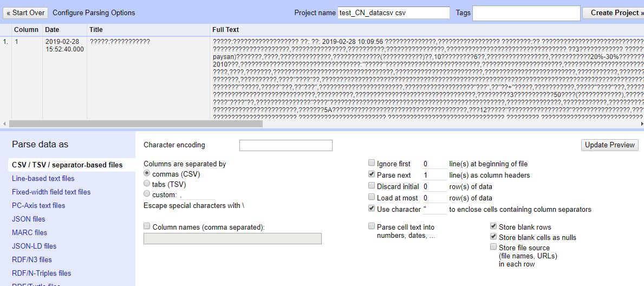Focus the Tags input field
644x286 pixels.
point(526,13)
